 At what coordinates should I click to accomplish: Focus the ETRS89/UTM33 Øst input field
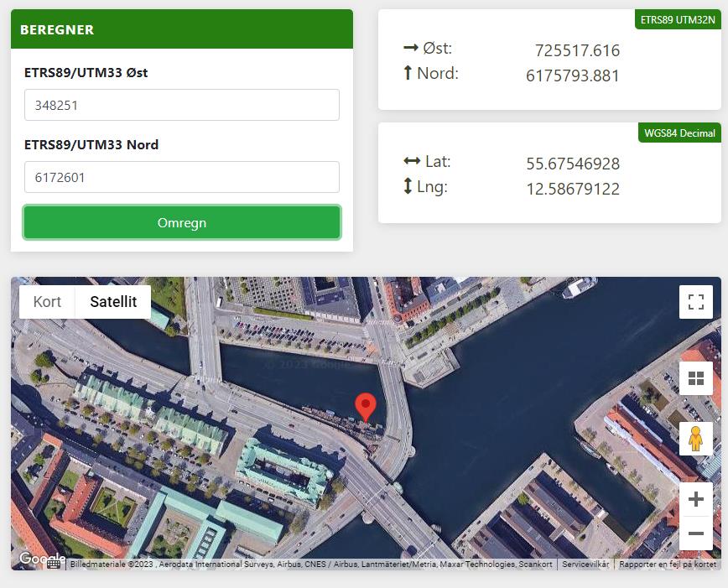(x=182, y=105)
